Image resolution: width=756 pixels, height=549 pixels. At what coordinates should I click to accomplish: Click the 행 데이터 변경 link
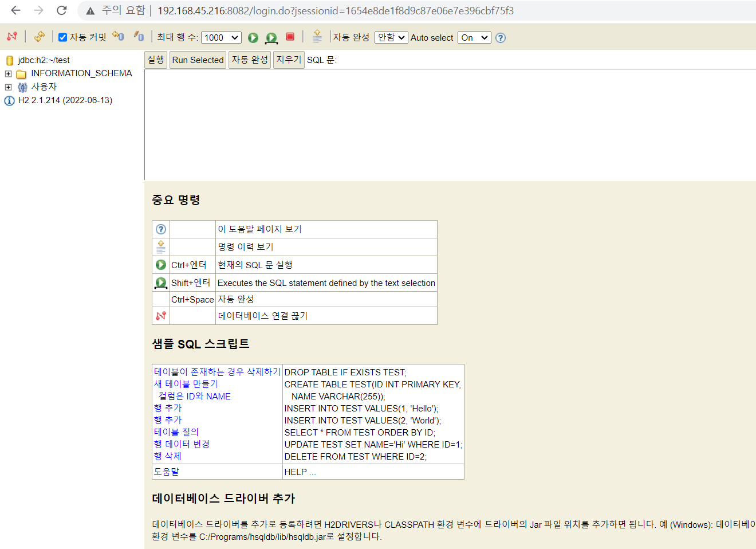pyautogui.click(x=182, y=444)
